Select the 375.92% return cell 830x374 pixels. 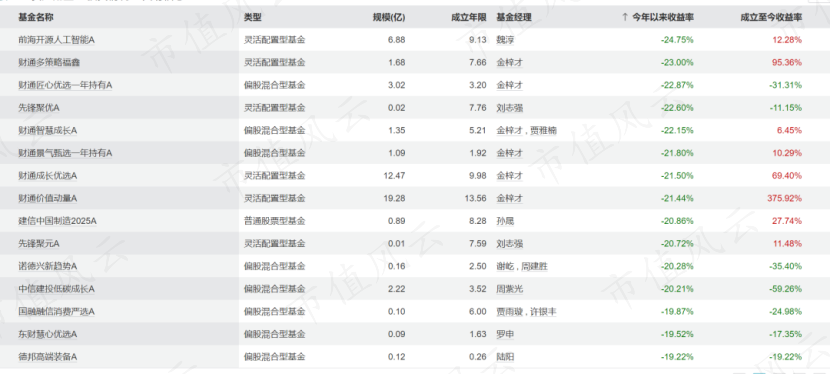coord(784,198)
